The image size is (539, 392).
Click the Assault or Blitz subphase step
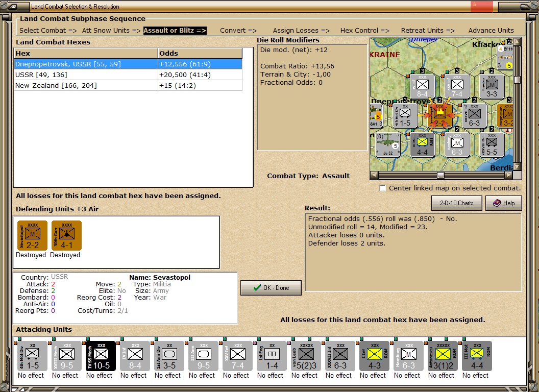click(175, 30)
